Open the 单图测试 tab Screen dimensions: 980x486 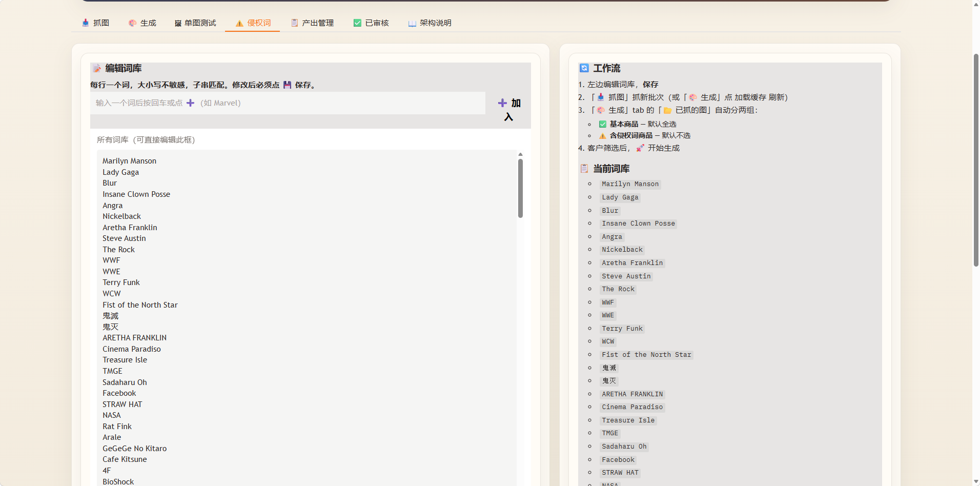[x=195, y=23]
